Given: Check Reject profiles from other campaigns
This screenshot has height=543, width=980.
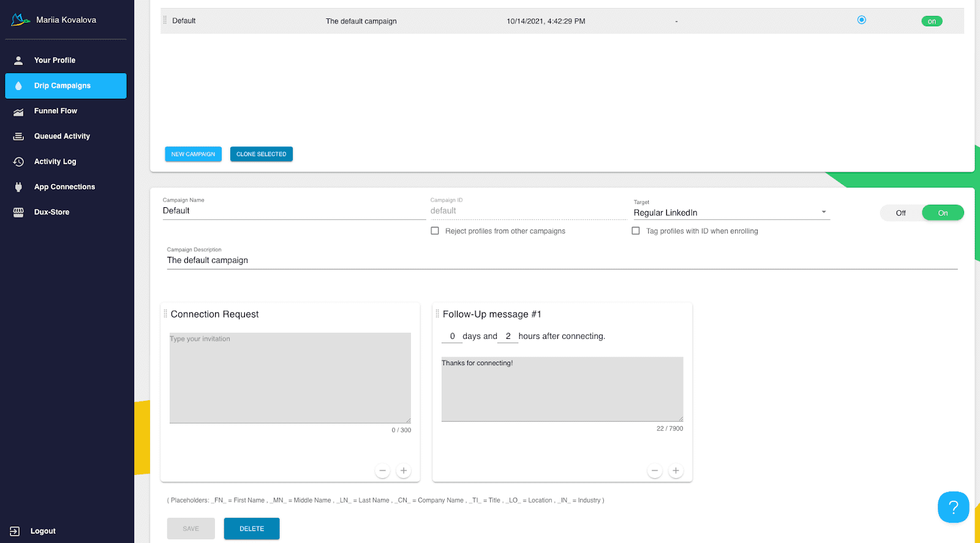Looking at the screenshot, I should (435, 231).
